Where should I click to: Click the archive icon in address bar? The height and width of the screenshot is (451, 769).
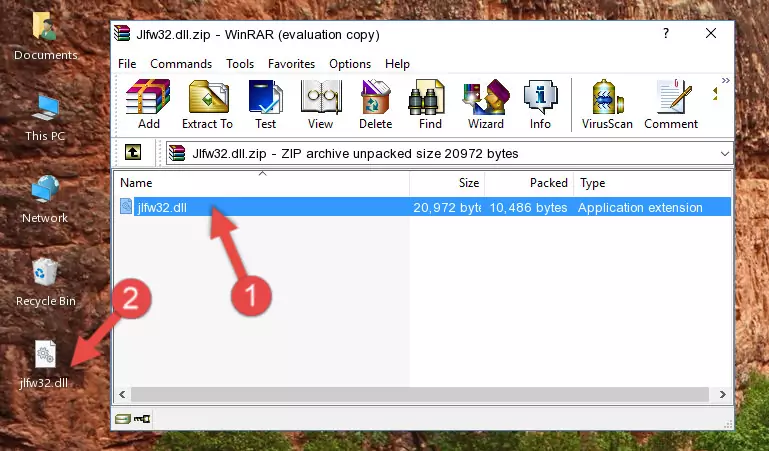point(177,153)
